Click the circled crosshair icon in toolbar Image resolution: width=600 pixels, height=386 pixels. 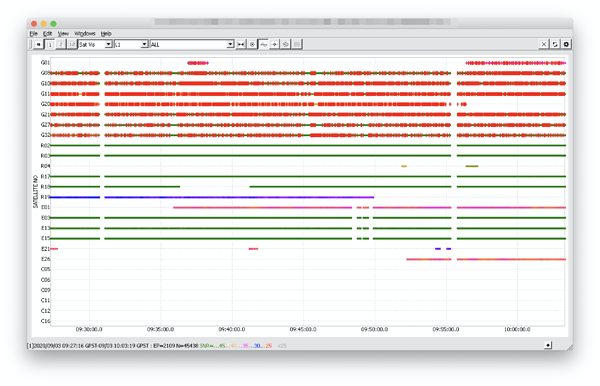click(x=252, y=44)
